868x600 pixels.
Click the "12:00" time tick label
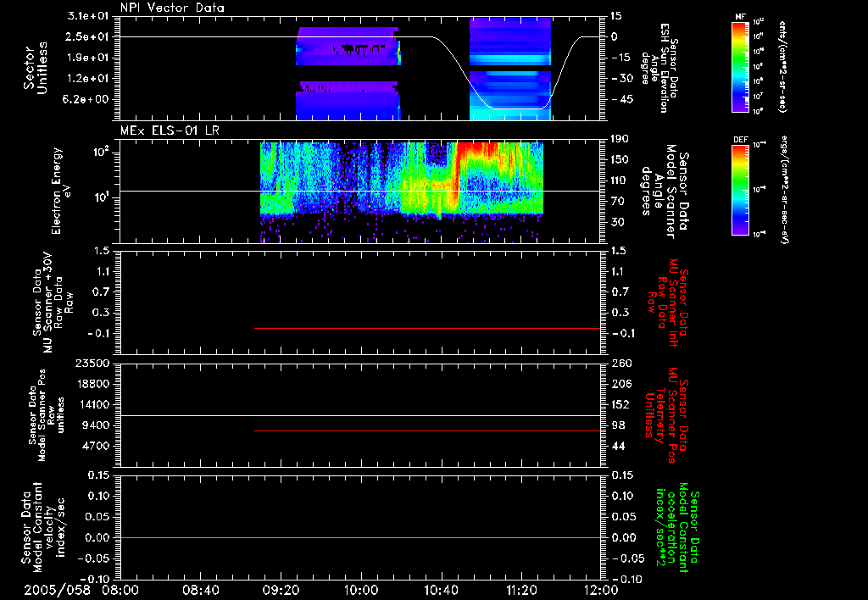(601, 590)
